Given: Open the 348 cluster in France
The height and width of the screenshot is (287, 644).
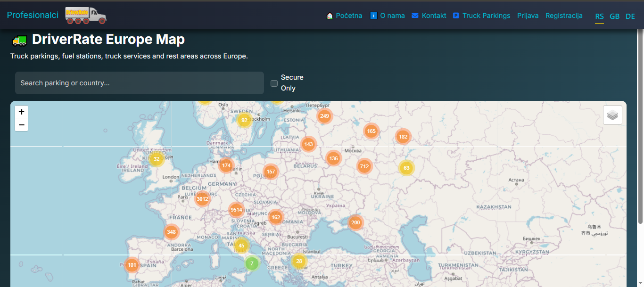Looking at the screenshot, I should [x=171, y=232].
